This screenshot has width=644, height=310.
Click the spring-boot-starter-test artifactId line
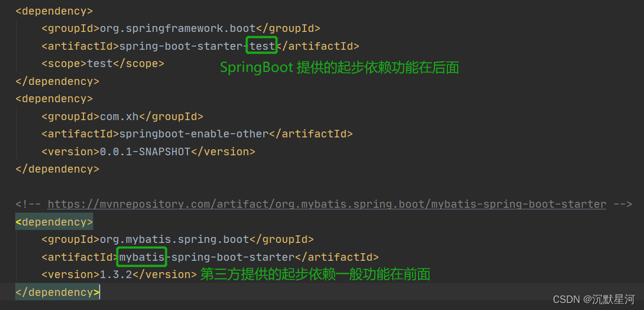[x=200, y=46]
